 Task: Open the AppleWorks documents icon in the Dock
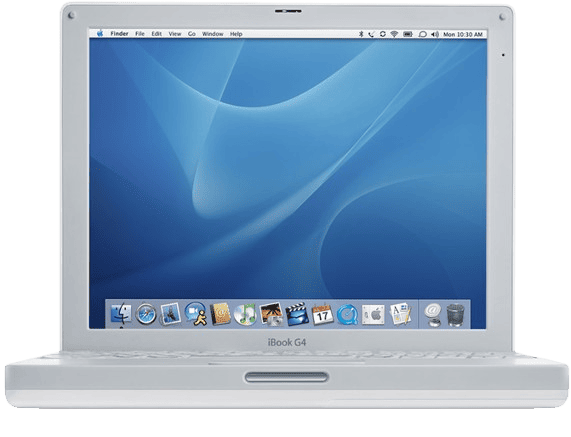(401, 314)
